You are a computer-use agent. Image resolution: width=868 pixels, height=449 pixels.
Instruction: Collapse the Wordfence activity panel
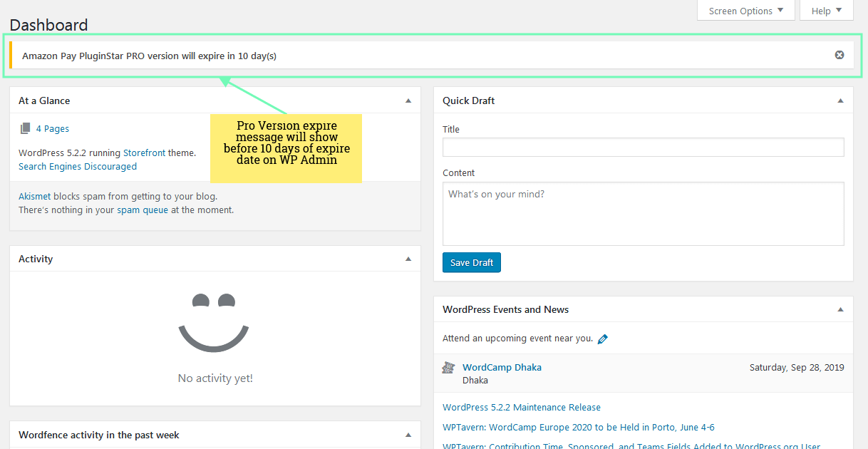pos(408,435)
